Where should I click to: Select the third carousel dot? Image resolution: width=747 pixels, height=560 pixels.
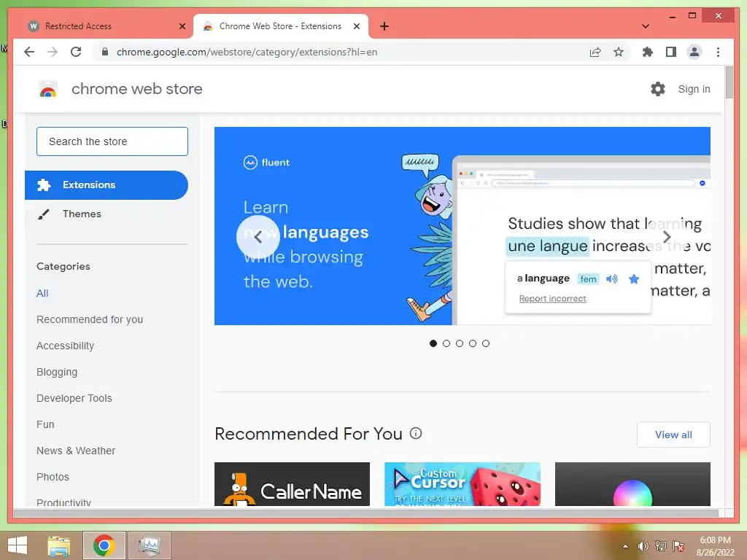(460, 343)
